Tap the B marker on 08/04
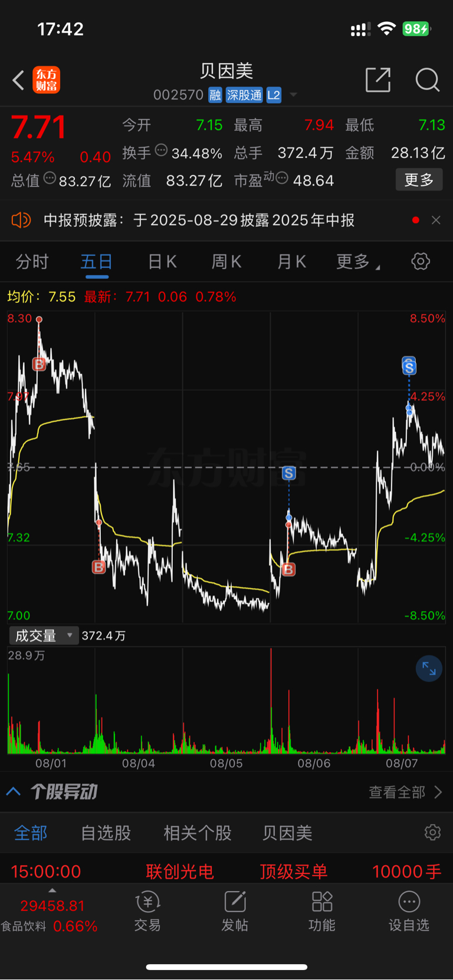 pyautogui.click(x=99, y=567)
